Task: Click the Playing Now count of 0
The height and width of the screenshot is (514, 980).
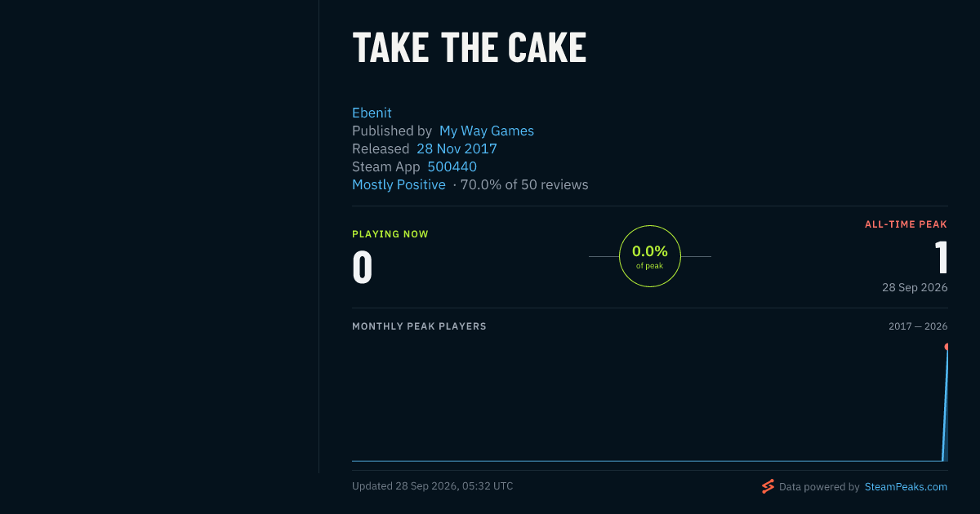Action: (363, 268)
